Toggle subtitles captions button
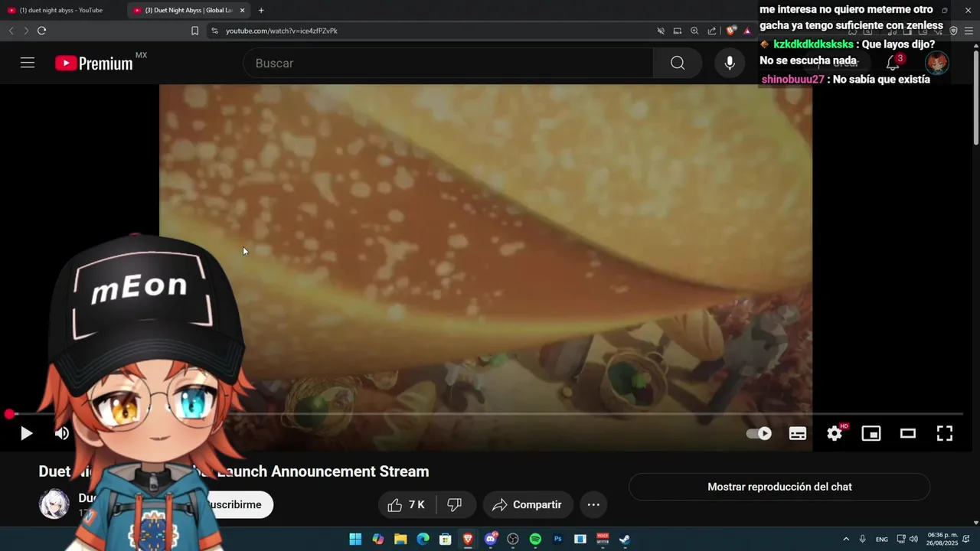Screen dimensions: 980x551 click(798, 433)
